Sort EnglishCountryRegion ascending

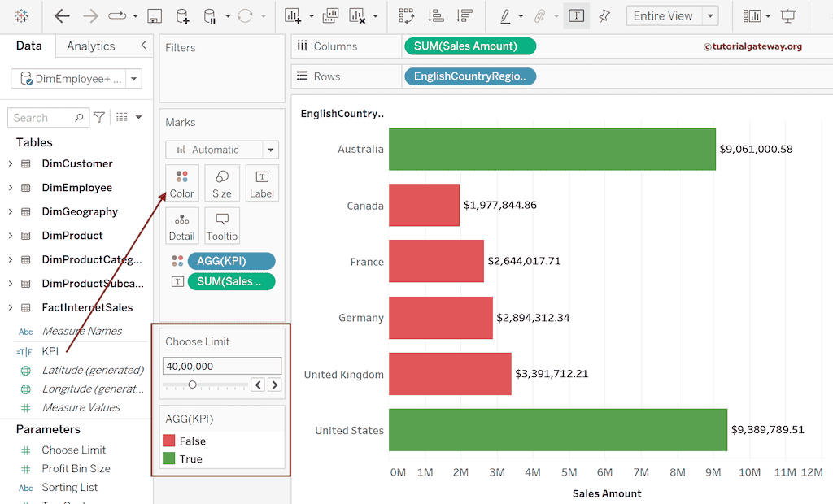coord(436,15)
